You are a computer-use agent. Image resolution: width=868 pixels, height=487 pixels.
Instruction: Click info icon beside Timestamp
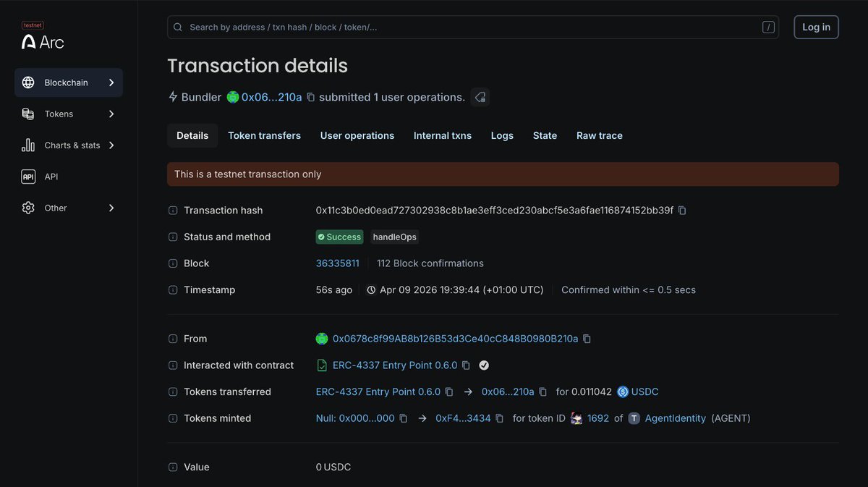[x=173, y=290]
